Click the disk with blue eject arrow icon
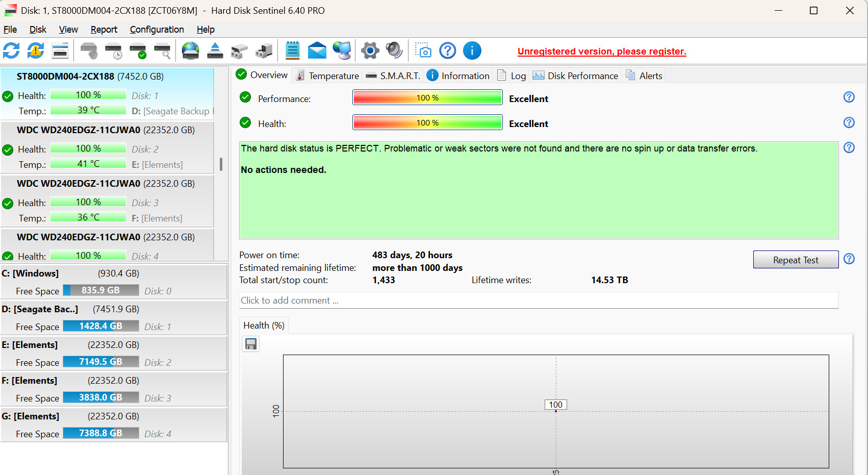The height and width of the screenshot is (475, 868). tap(215, 51)
